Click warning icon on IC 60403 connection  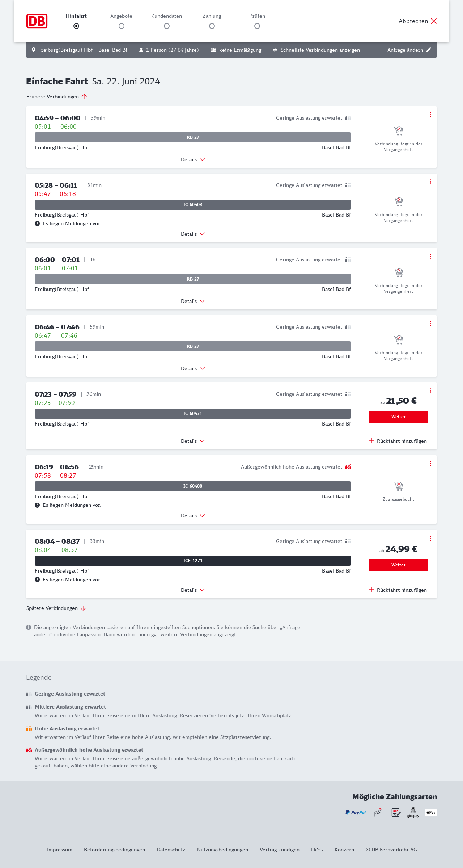pos(37,223)
